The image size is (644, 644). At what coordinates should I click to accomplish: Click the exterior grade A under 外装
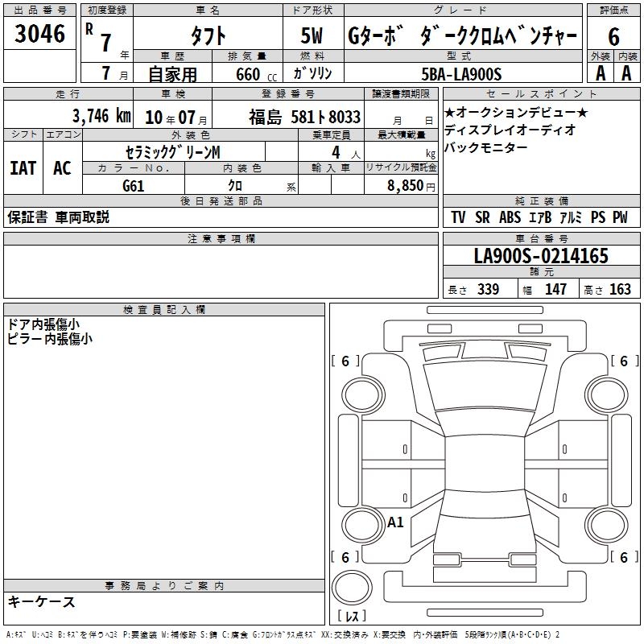tap(601, 73)
